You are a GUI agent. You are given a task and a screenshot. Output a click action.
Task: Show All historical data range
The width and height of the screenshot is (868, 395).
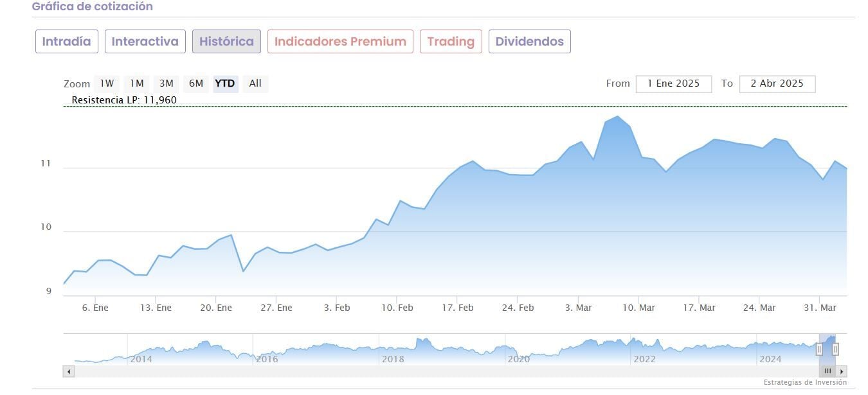pyautogui.click(x=255, y=83)
